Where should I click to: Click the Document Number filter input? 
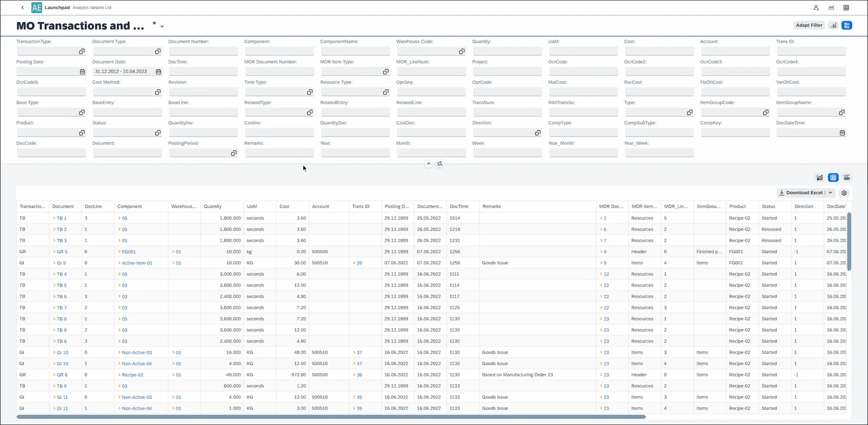click(x=203, y=51)
